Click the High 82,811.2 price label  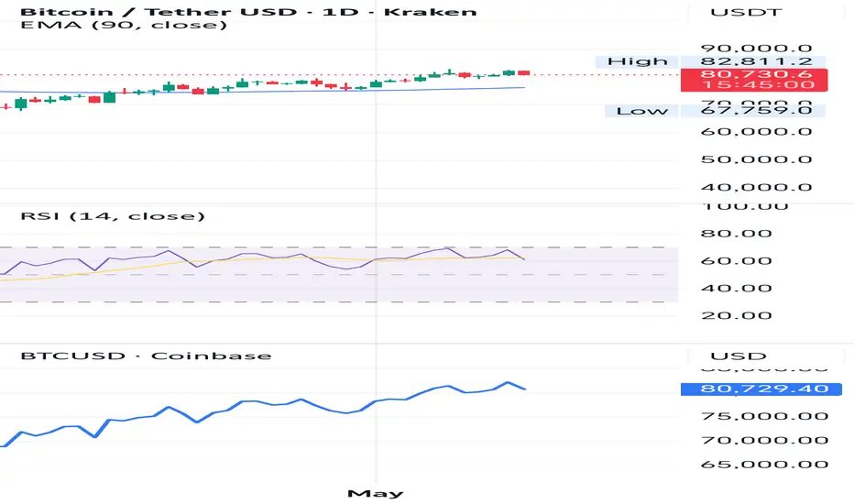click(710, 61)
